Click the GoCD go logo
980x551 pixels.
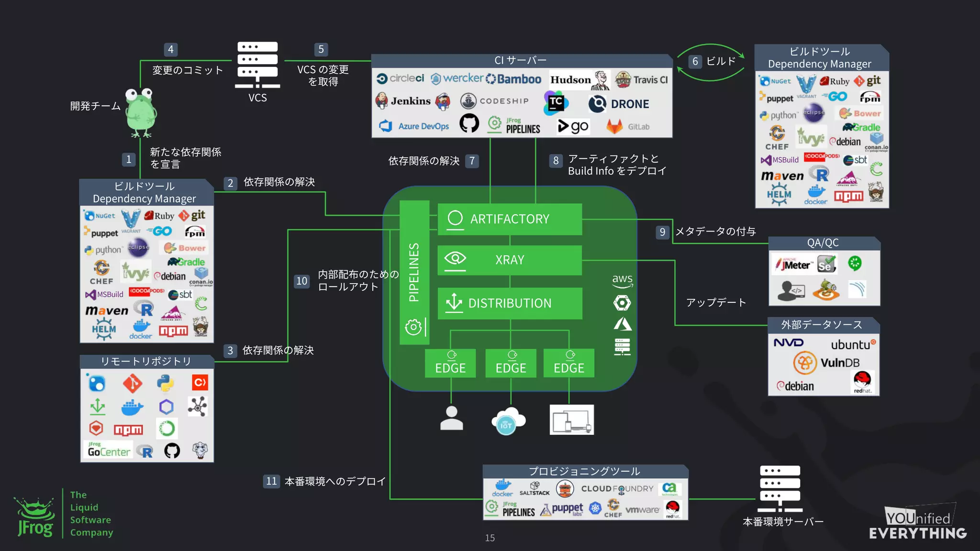click(573, 126)
